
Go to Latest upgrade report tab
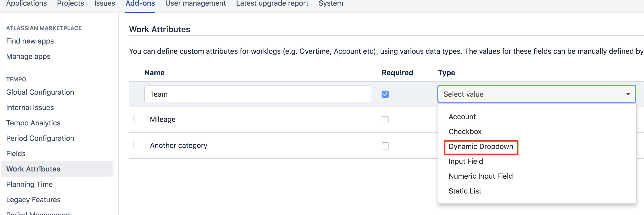point(272,4)
